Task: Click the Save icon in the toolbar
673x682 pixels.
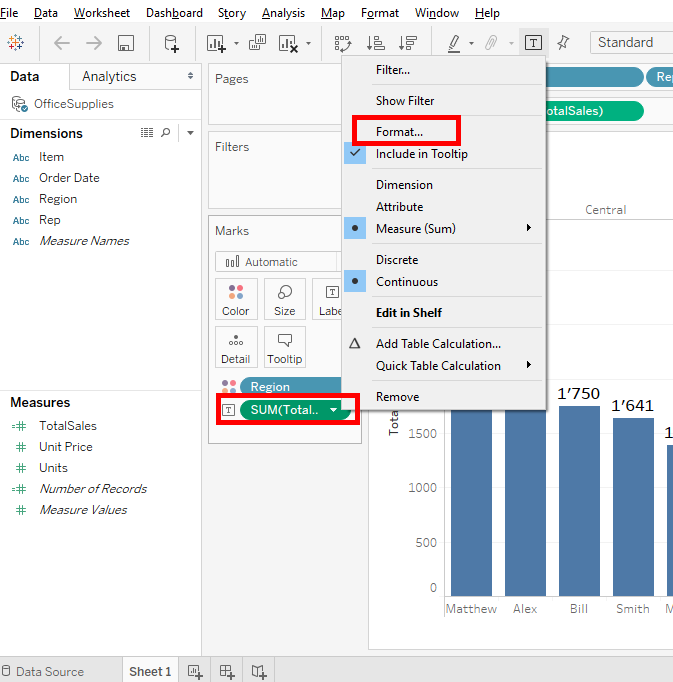Action: [x=126, y=43]
